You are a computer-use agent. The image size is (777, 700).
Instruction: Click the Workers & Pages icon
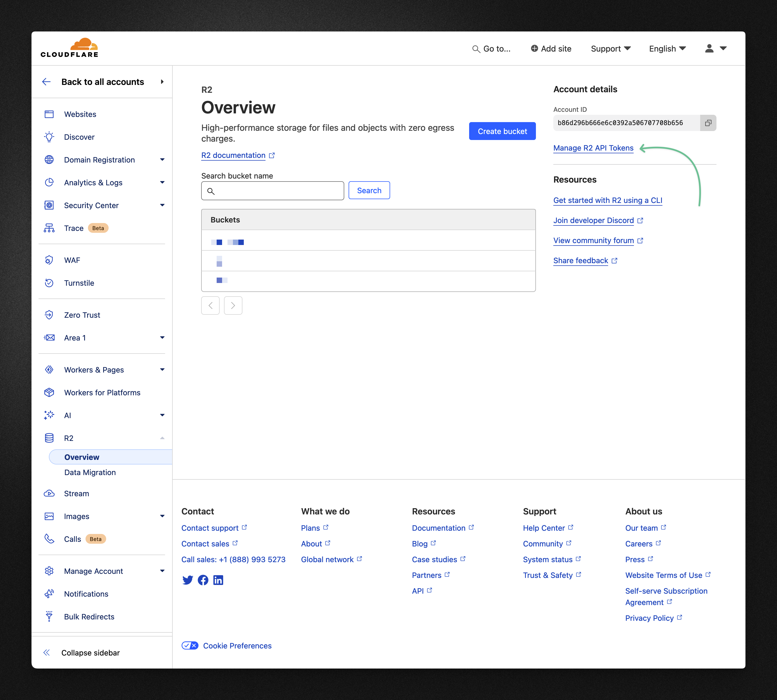[49, 370]
